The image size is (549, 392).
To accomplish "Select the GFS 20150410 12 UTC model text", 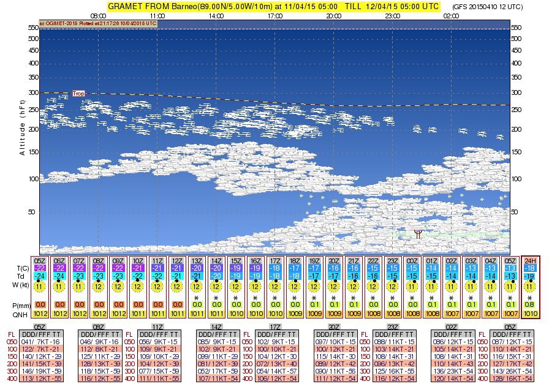I will [496, 7].
